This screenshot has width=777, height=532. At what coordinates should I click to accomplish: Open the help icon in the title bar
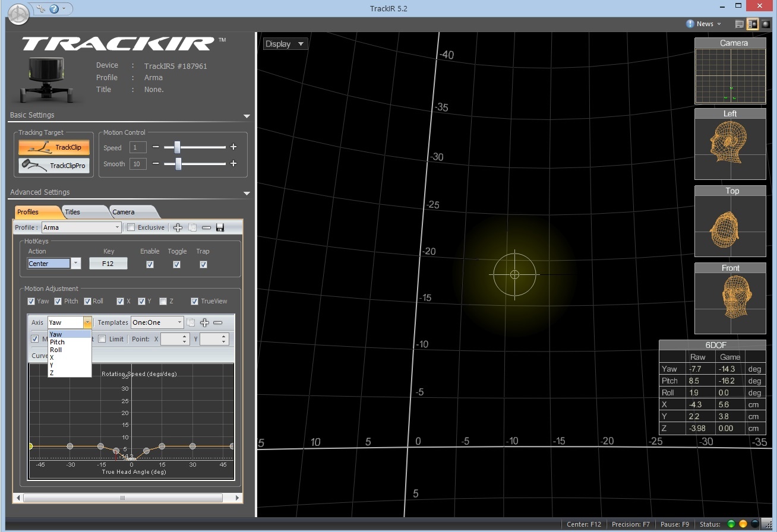(54, 9)
